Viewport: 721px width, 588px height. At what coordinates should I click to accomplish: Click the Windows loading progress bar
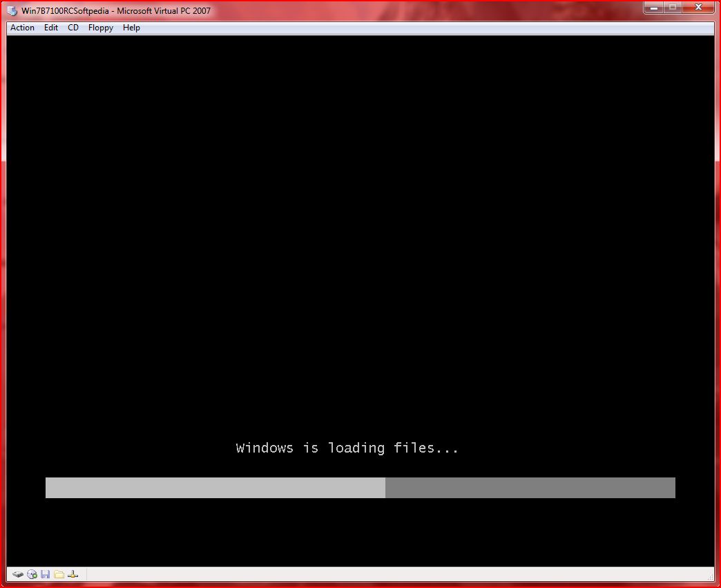tap(360, 488)
